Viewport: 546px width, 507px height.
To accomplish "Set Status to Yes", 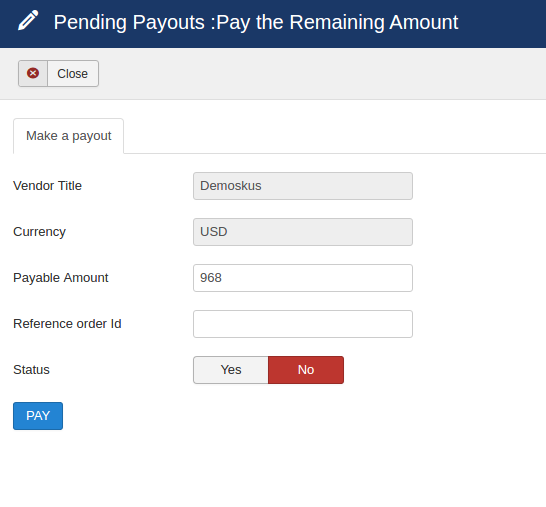I will coord(231,370).
